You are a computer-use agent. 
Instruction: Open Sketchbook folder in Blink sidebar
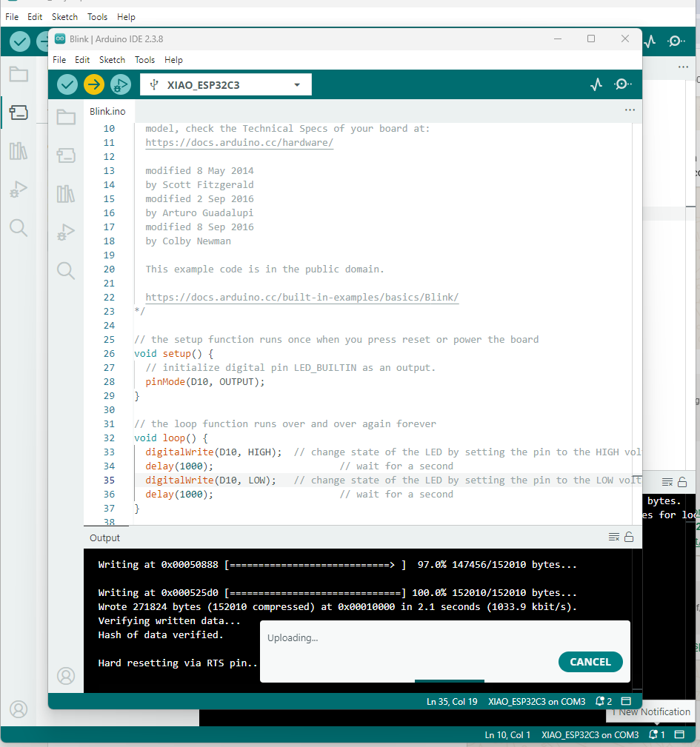tap(66, 117)
